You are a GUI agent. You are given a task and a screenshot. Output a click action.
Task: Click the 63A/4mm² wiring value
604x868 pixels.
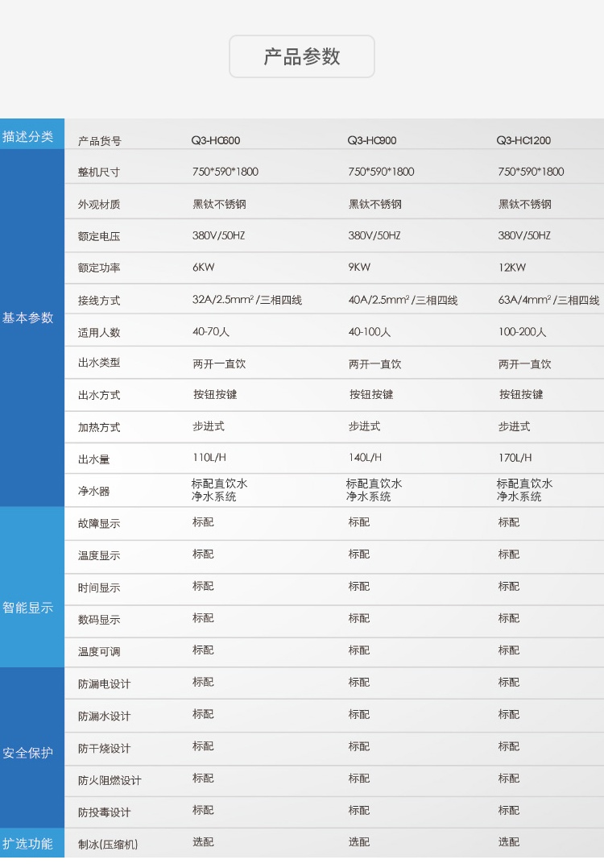coord(548,300)
